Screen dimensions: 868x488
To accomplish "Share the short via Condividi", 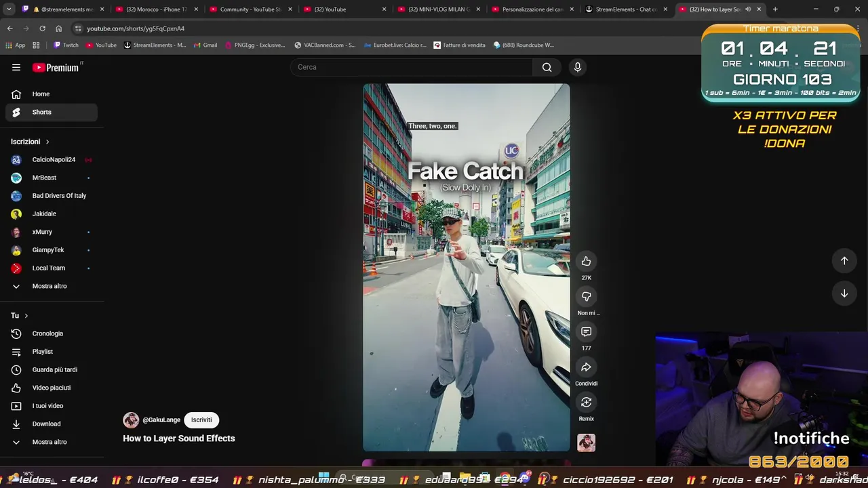I will 587,367.
